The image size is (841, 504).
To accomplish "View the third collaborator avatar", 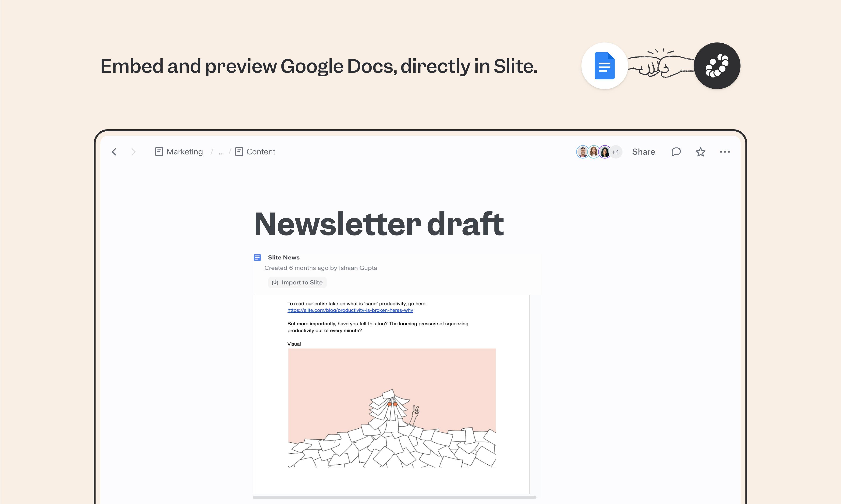I will click(x=604, y=152).
